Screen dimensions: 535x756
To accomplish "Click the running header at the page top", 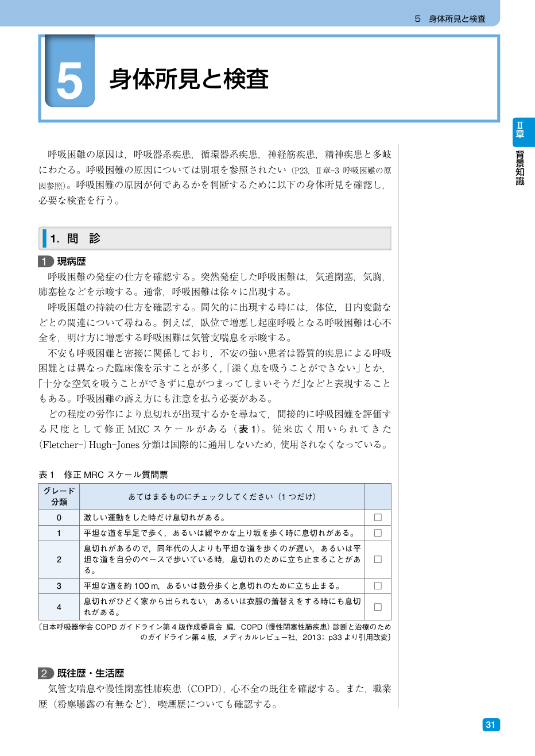I will [x=450, y=19].
